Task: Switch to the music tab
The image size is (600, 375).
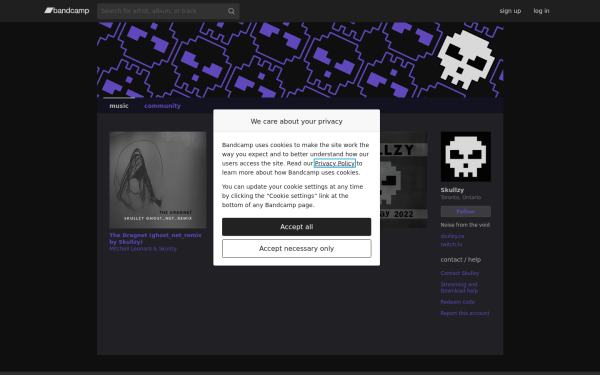Action: (x=119, y=106)
